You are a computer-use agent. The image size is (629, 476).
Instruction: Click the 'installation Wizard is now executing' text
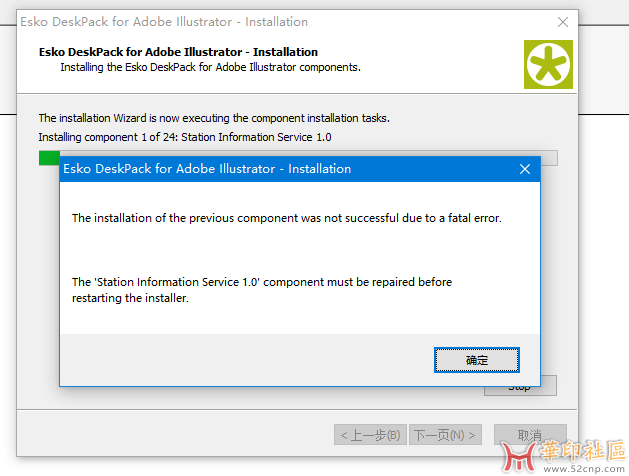pos(214,118)
